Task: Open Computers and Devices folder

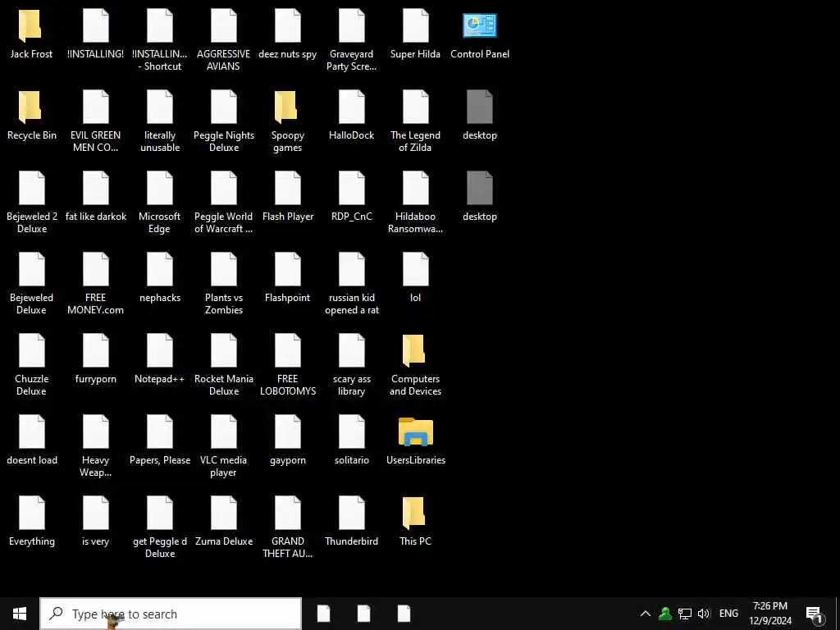Action: (414, 350)
